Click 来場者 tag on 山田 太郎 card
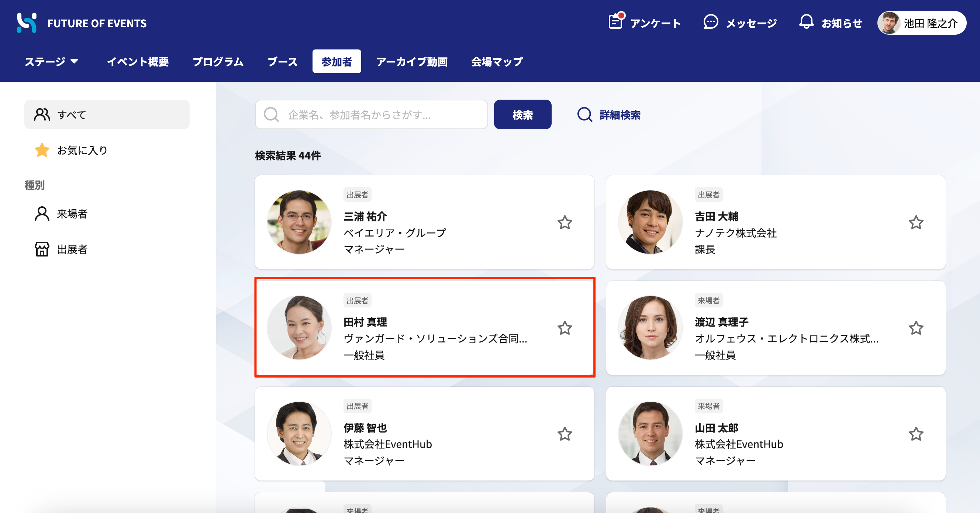 (708, 406)
